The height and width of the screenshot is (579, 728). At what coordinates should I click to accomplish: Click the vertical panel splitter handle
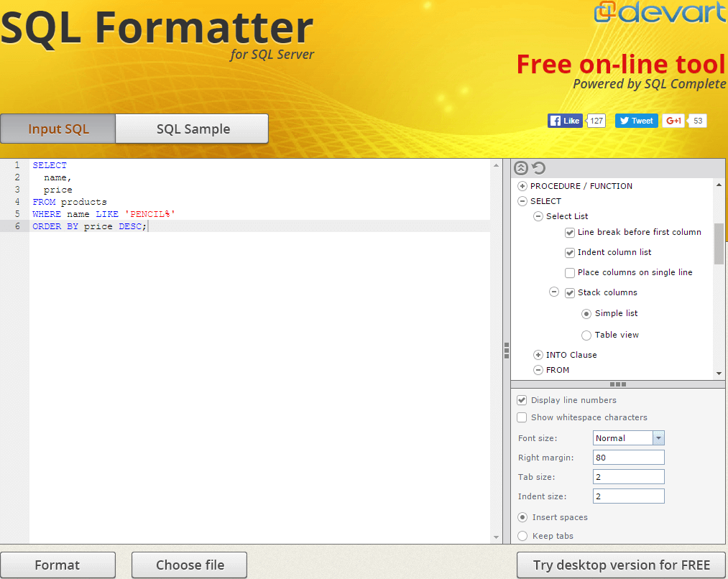(507, 351)
